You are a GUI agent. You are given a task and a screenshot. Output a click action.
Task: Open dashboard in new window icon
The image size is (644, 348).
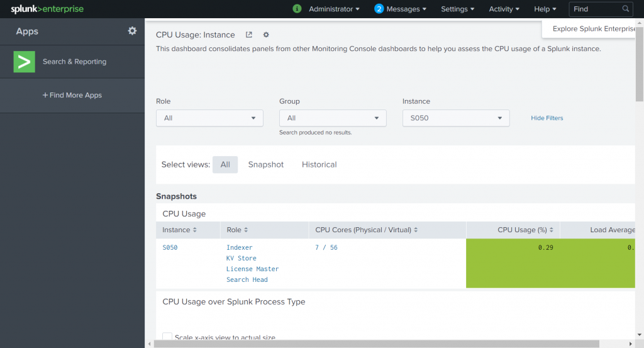tap(249, 35)
